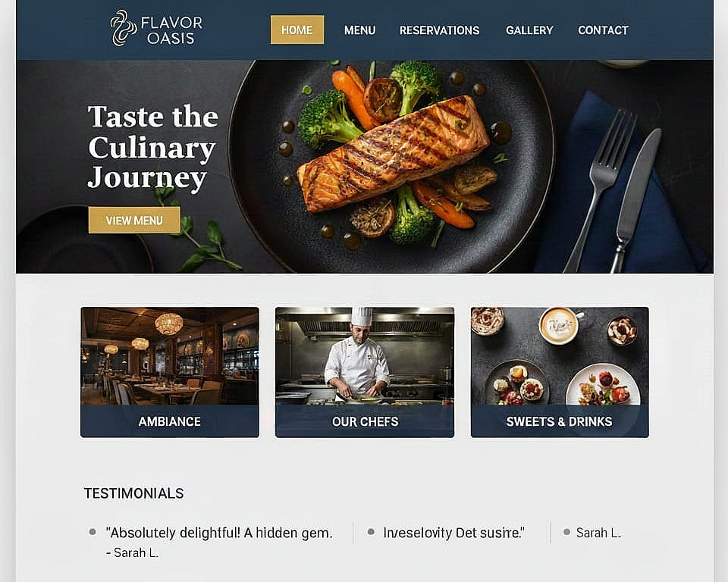Screen dimensions: 728x582
Task: Open the OUR CHEFS card label
Action: [x=365, y=421]
